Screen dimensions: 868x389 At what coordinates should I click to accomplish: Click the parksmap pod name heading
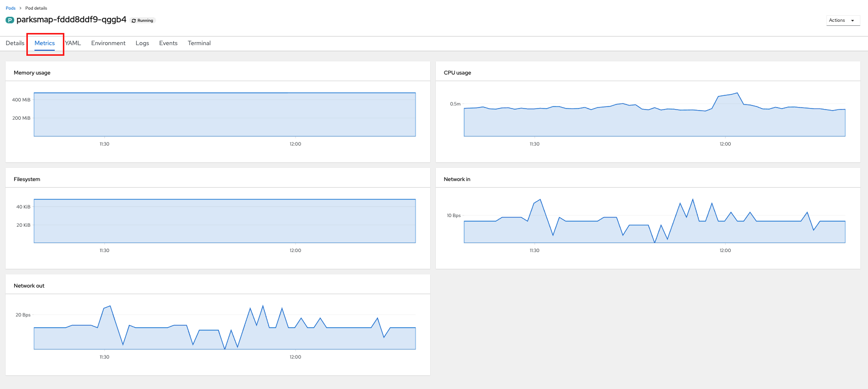click(x=71, y=20)
